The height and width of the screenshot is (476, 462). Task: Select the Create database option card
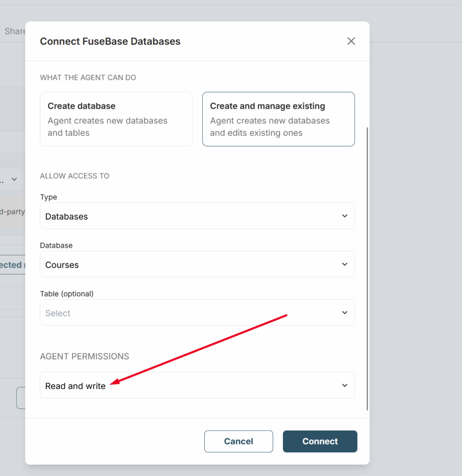click(116, 119)
